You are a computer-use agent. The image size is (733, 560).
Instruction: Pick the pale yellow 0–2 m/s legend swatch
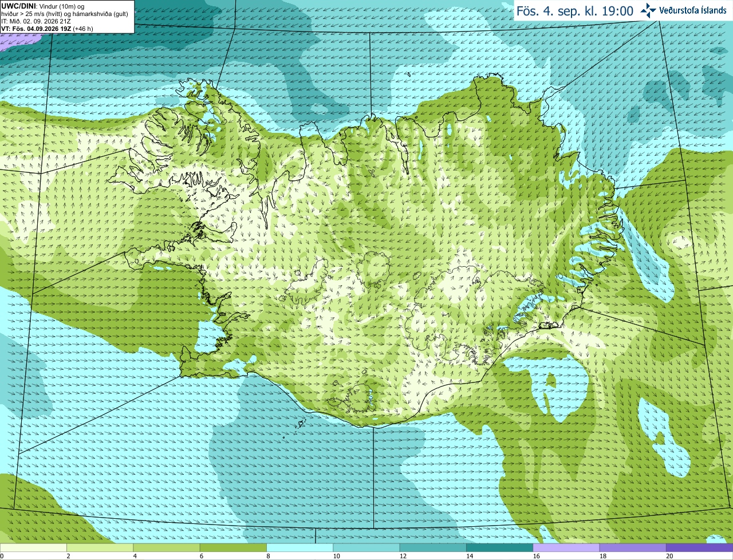33,547
